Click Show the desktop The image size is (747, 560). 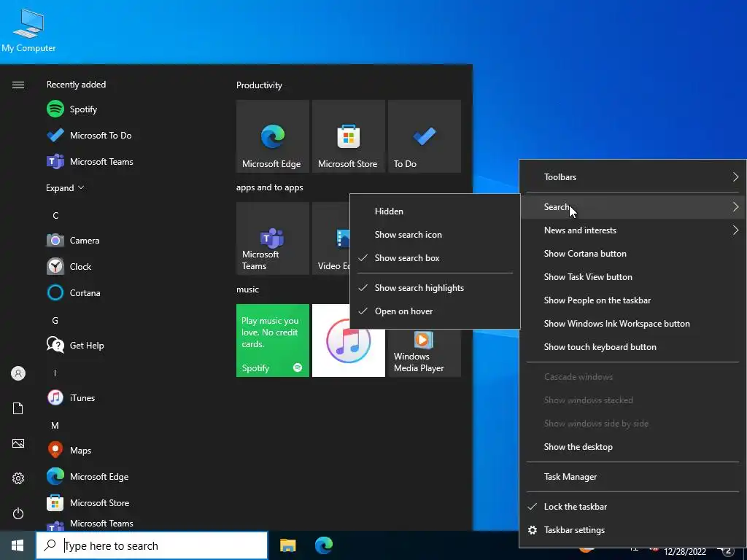pyautogui.click(x=633, y=447)
